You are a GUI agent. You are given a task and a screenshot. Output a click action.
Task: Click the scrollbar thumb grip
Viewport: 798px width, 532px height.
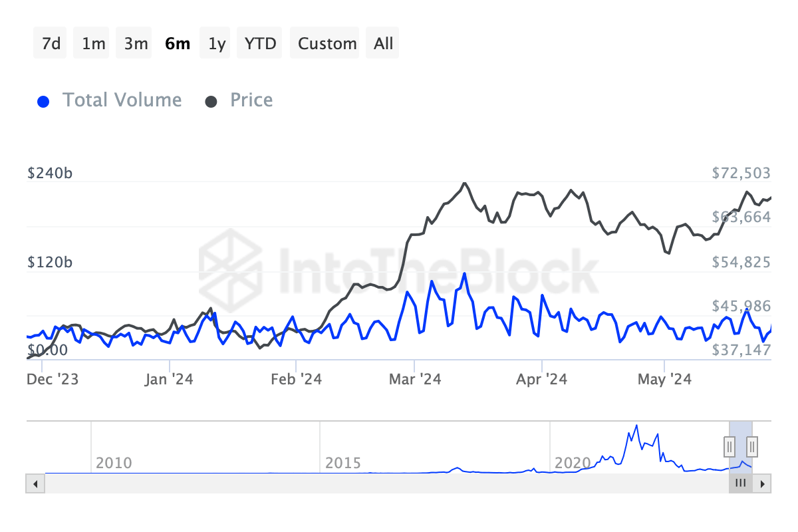740,483
